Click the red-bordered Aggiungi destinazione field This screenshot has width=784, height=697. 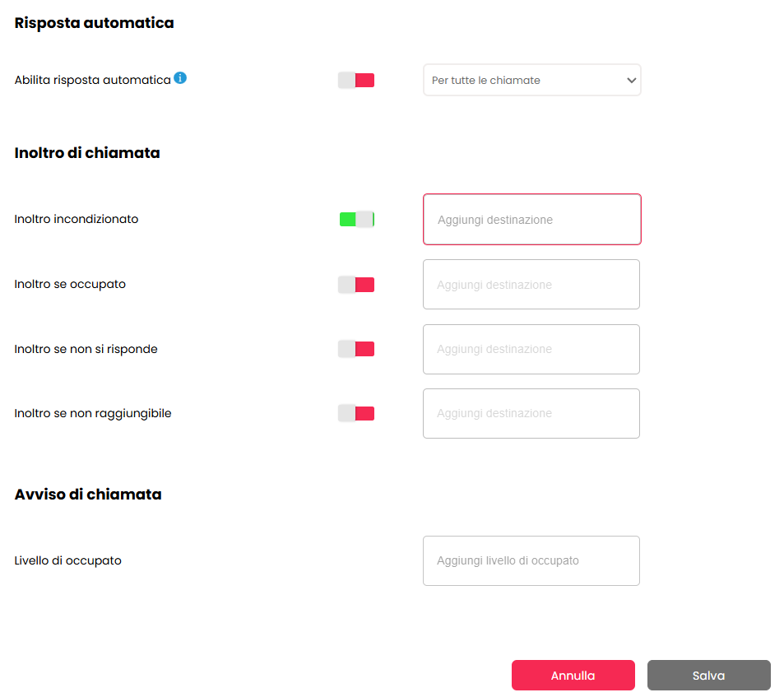click(x=532, y=219)
